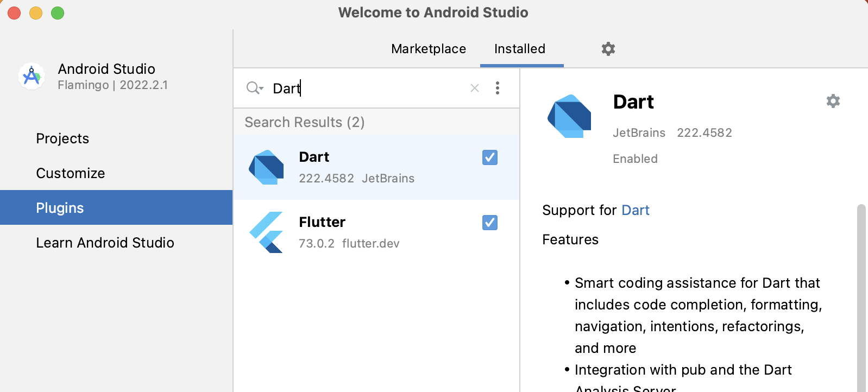
Task: Click the Dart plugin details gear icon
Action: click(833, 101)
